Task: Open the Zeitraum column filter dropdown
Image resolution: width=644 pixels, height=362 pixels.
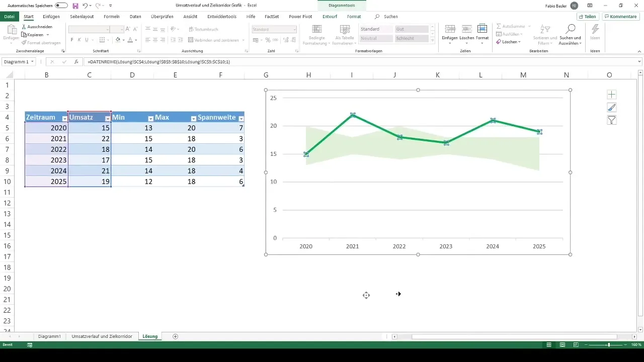Action: (x=64, y=118)
